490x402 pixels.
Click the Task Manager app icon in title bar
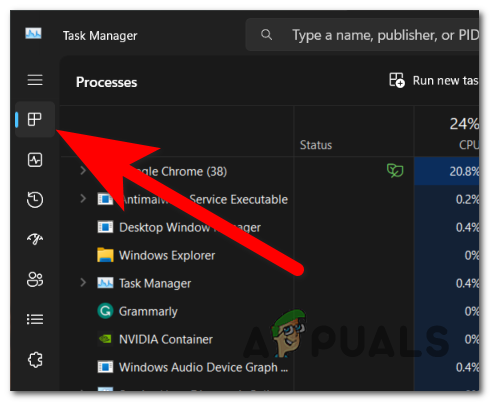[33, 34]
